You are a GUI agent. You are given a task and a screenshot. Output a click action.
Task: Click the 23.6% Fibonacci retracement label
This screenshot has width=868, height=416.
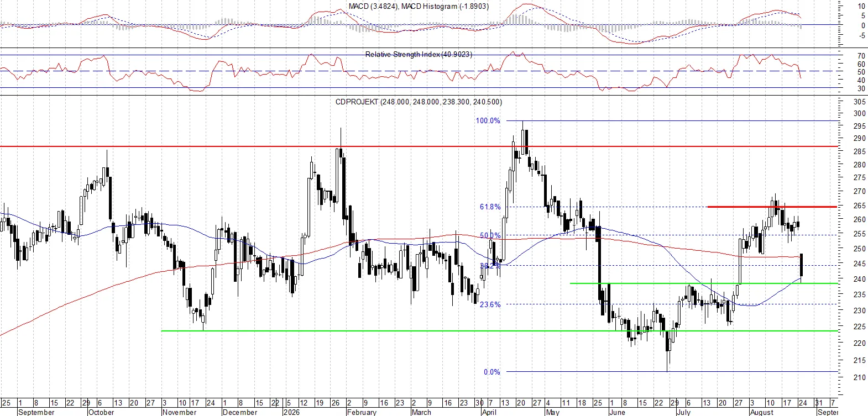tap(490, 304)
